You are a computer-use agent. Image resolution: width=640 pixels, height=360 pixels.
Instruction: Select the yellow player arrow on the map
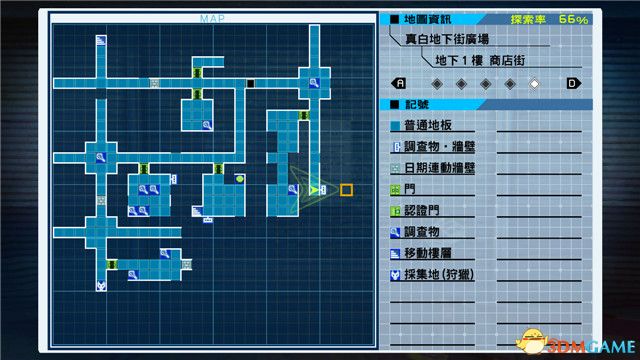pos(313,189)
